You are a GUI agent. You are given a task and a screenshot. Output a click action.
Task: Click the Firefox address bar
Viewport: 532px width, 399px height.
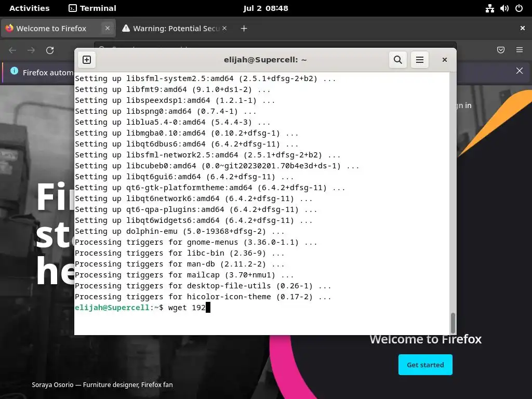275,45
